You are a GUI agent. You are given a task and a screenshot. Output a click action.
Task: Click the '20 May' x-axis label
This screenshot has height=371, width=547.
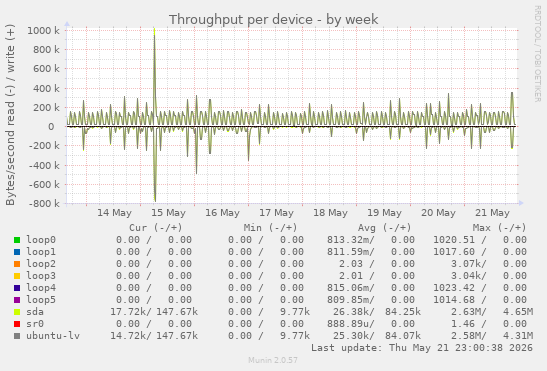click(x=439, y=213)
